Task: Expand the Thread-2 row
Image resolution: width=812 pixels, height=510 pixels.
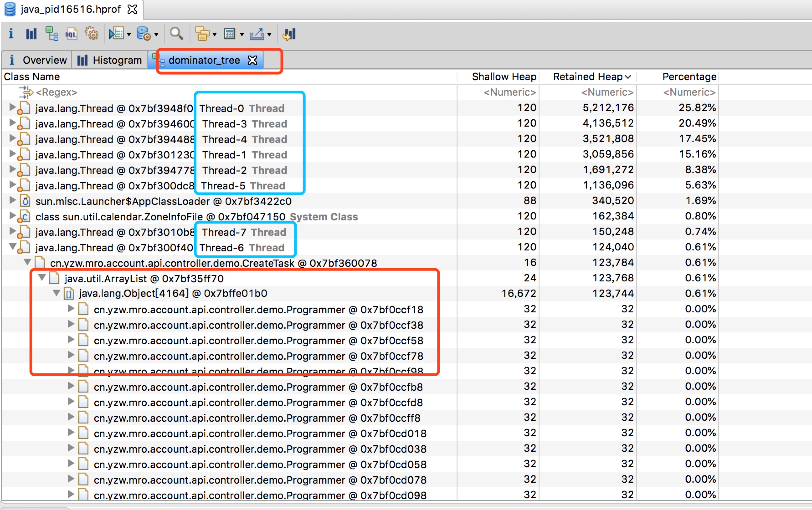Action: (x=13, y=169)
